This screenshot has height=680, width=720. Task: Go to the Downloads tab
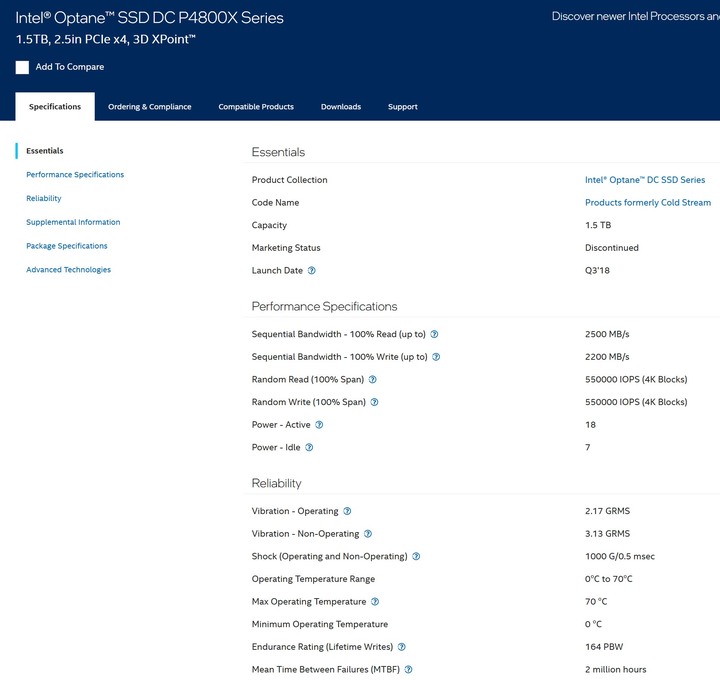341,107
